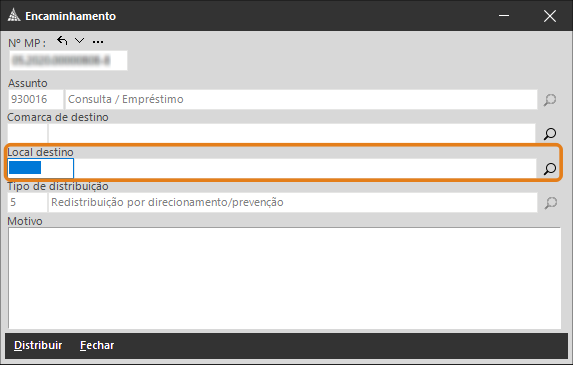
Task: Click the Comarca de destino code field
Action: 27,133
